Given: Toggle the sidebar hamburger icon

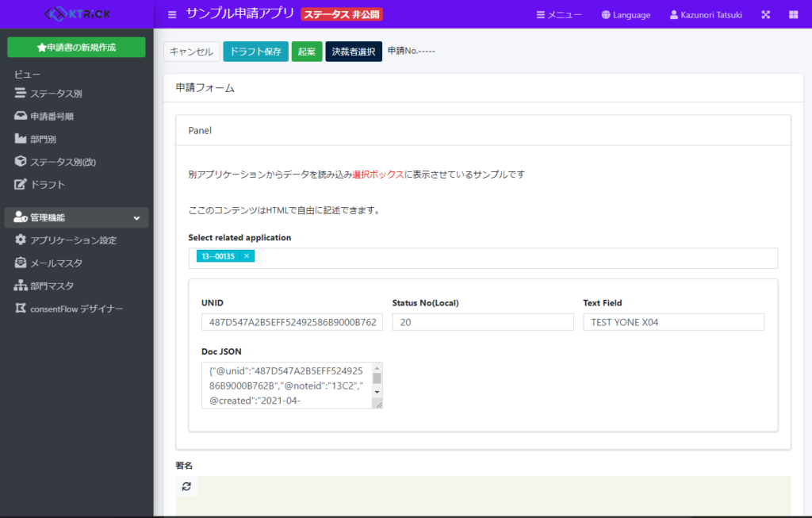Looking at the screenshot, I should pos(172,14).
